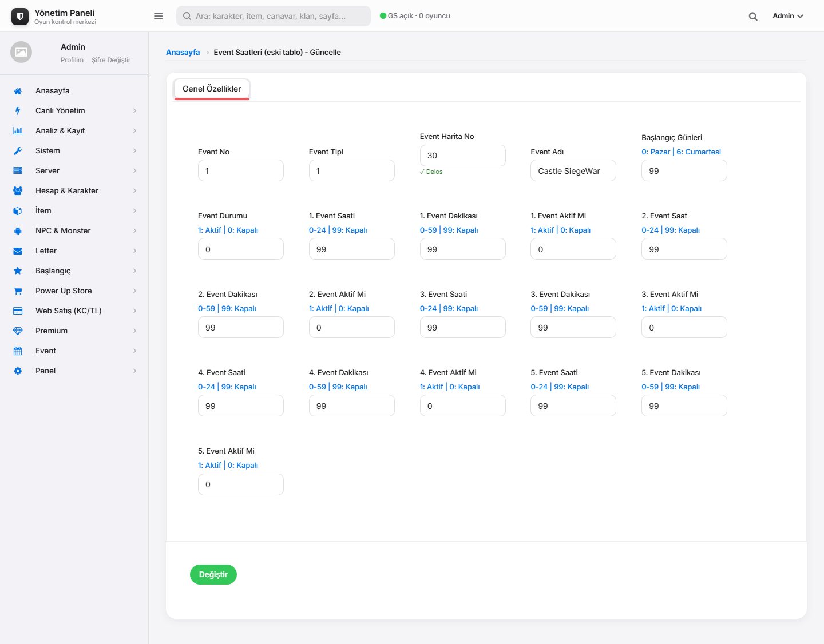Expand the Analiz & Kayıt chevron
The height and width of the screenshot is (644, 824).
click(135, 131)
